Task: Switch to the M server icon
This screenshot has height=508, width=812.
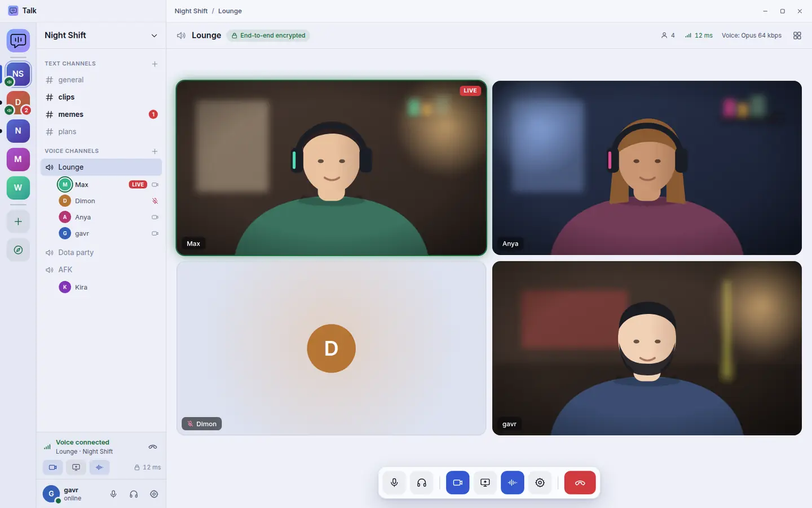Action: pyautogui.click(x=18, y=159)
